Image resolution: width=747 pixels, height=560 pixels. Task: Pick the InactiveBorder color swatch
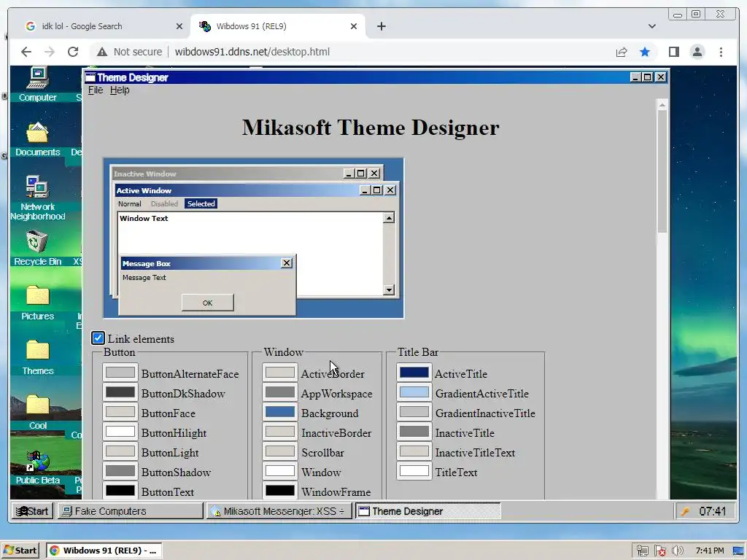tap(280, 432)
